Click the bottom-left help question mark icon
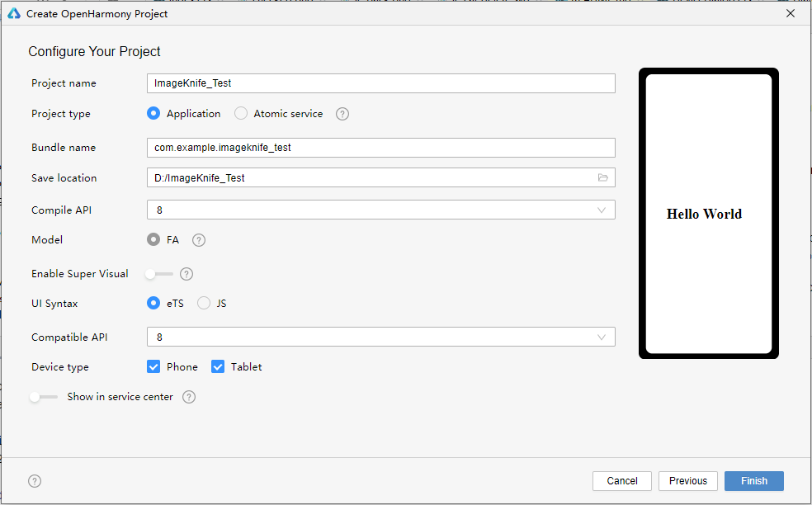This screenshot has width=812, height=505. [35, 481]
